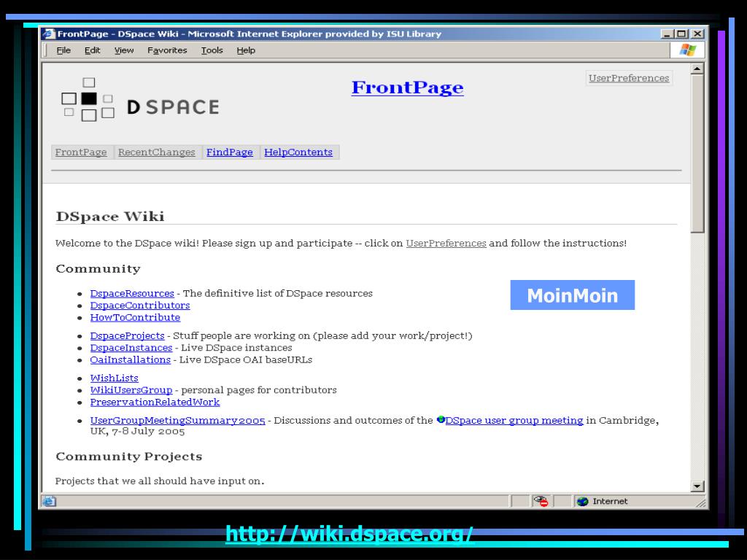
Task: Open the WishLists link
Action: 115,378
